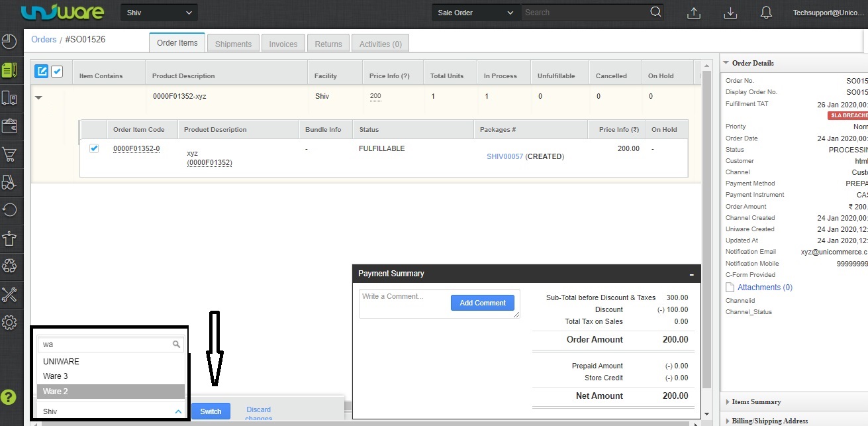The height and width of the screenshot is (426, 868).
Task: Open the orders clipboard sidebar icon
Action: [9, 70]
